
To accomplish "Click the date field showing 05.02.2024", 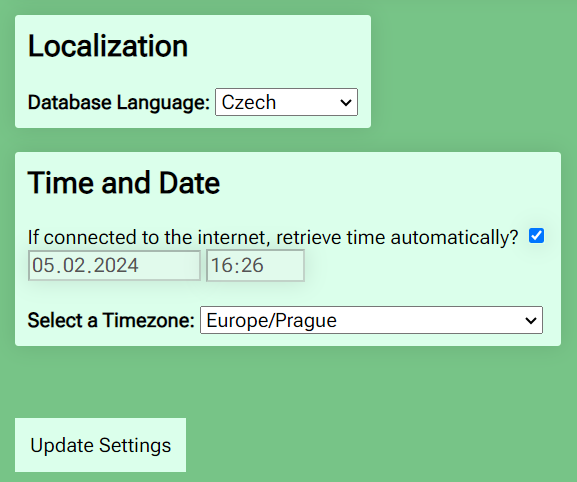I will click(114, 265).
